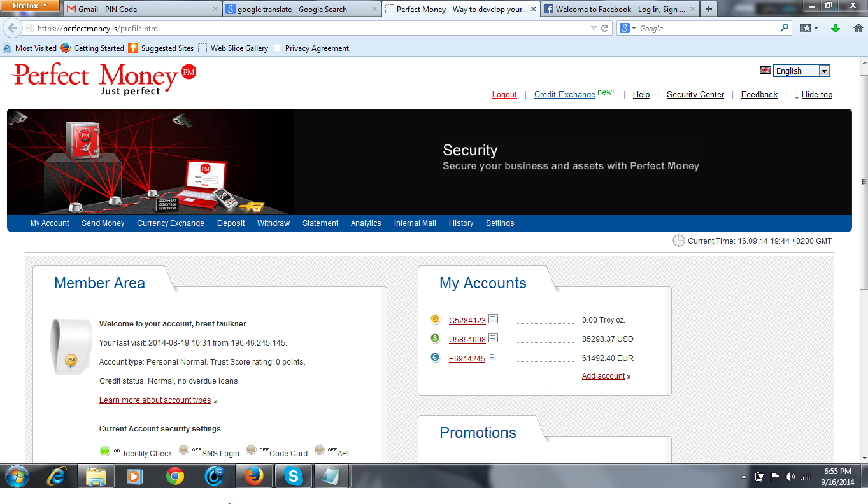Click the Firefox back arrow button
868x504 pixels.
tap(12, 29)
